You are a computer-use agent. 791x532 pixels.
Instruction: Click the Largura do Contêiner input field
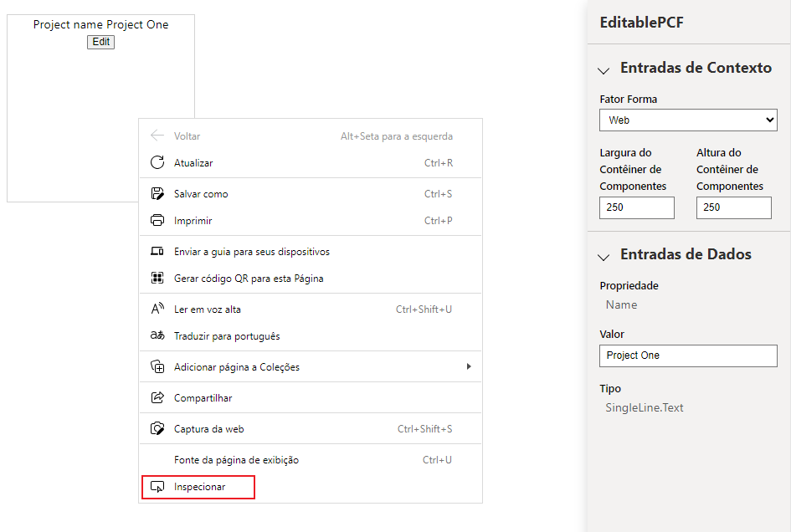[x=637, y=207]
